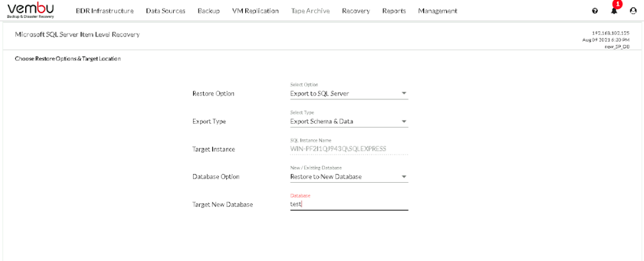Open the Backup menu

pyautogui.click(x=209, y=11)
